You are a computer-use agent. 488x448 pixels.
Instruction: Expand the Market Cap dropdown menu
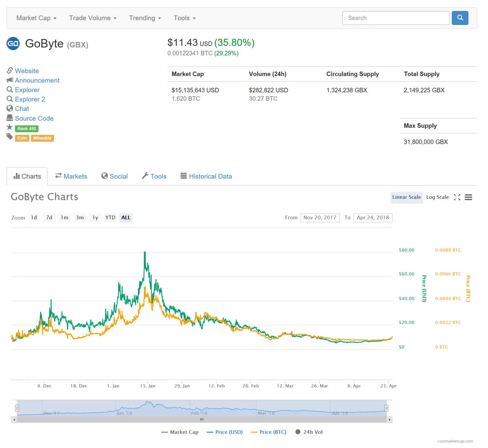point(36,18)
